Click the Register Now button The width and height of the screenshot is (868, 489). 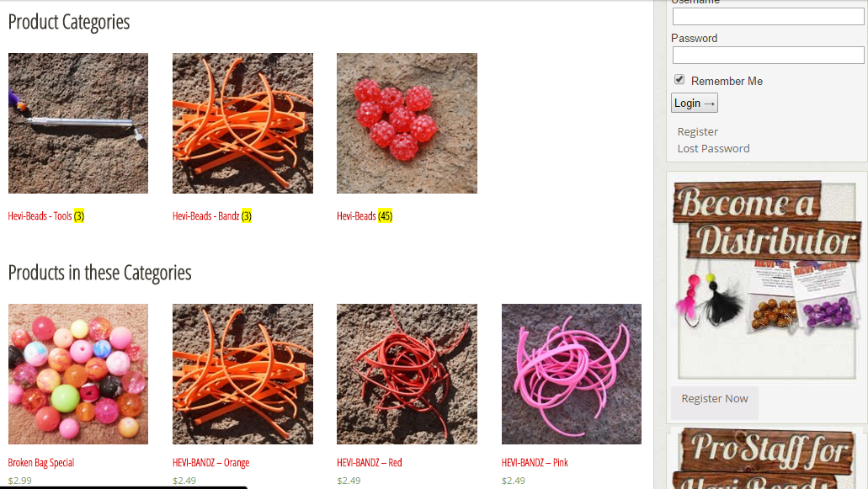pyautogui.click(x=714, y=399)
